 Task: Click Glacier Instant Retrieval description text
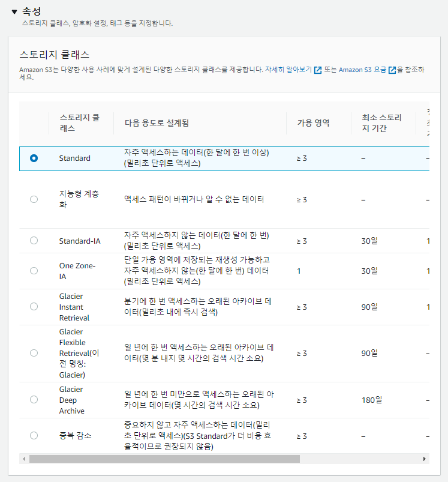(x=198, y=307)
